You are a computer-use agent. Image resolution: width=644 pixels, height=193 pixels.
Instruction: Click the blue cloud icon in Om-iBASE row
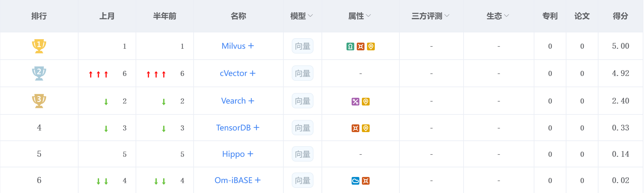355,180
